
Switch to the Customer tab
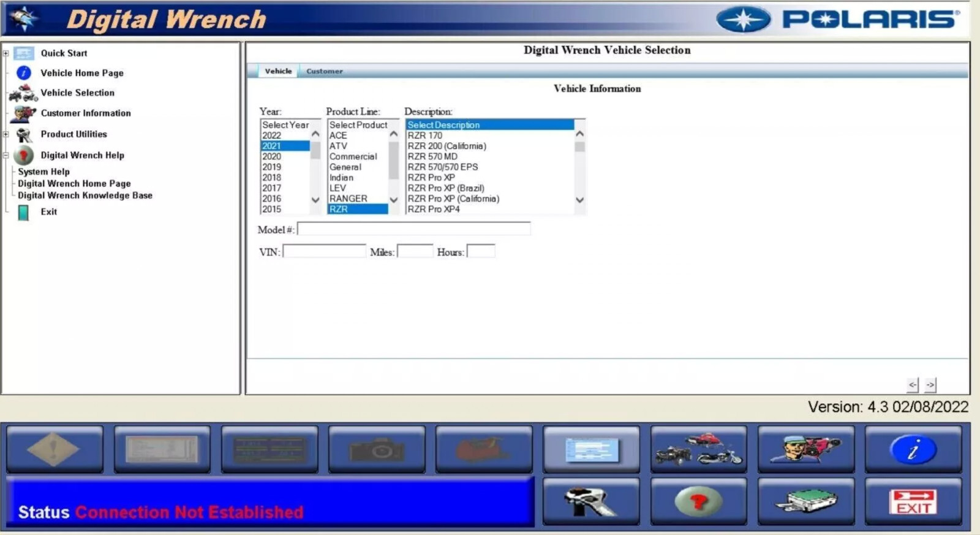[325, 71]
